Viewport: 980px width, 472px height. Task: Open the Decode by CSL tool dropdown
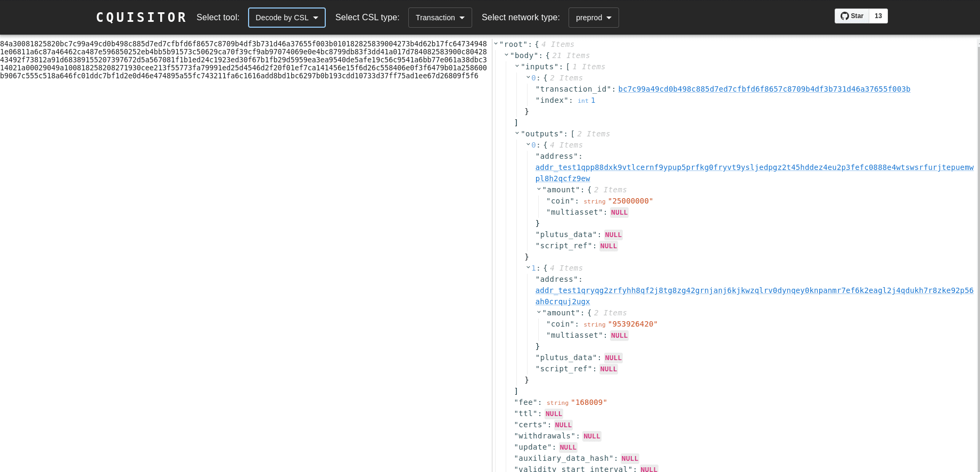[x=286, y=18]
